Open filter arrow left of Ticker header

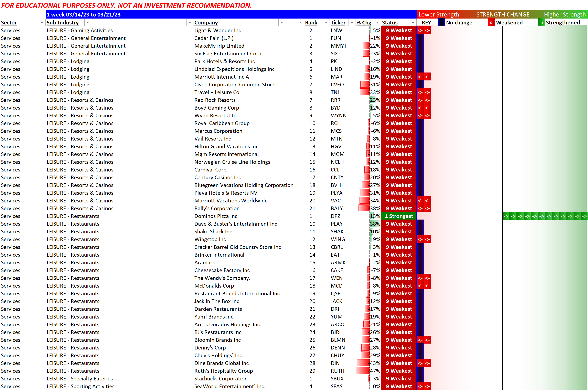click(326, 23)
